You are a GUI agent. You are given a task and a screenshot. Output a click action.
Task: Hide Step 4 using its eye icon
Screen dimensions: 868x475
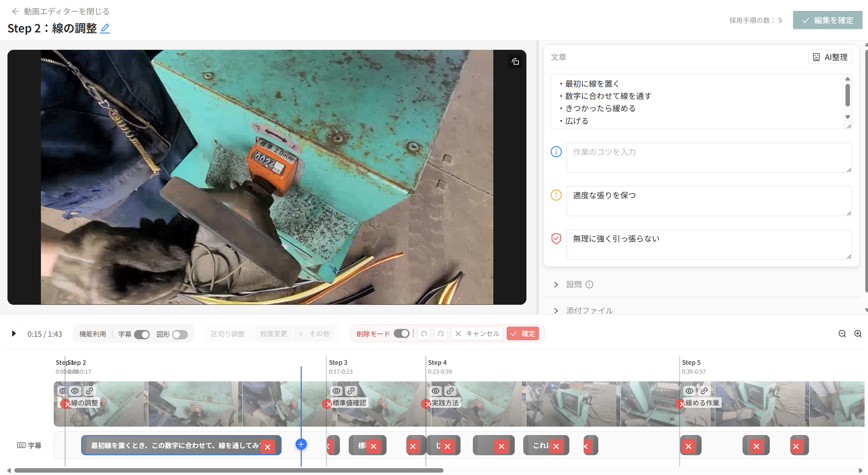coord(435,391)
